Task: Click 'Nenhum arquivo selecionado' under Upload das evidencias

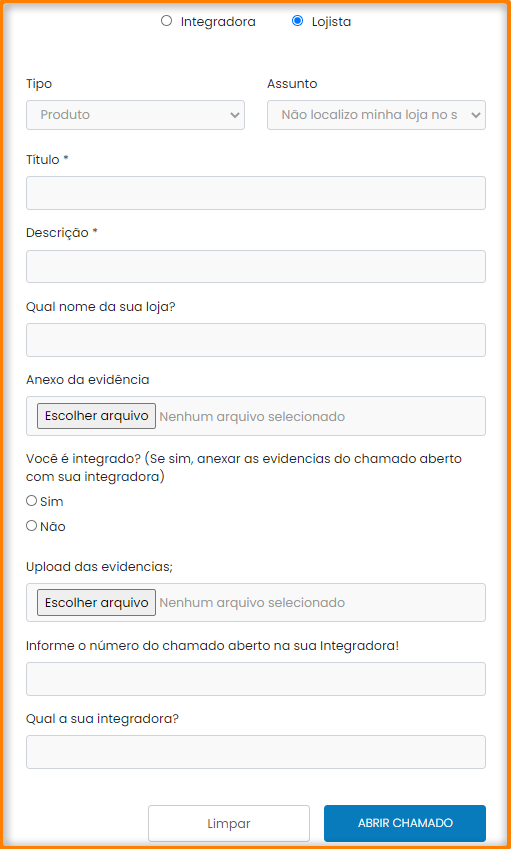Action: click(x=252, y=603)
